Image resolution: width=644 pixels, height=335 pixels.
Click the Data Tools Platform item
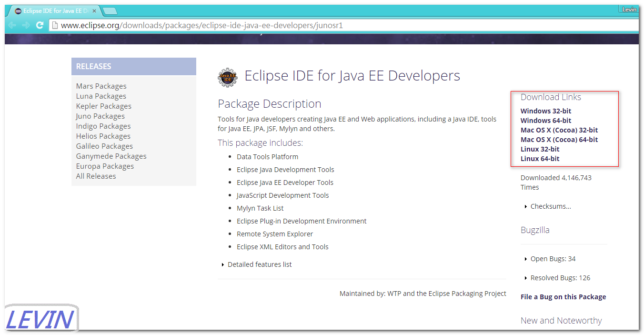(268, 157)
